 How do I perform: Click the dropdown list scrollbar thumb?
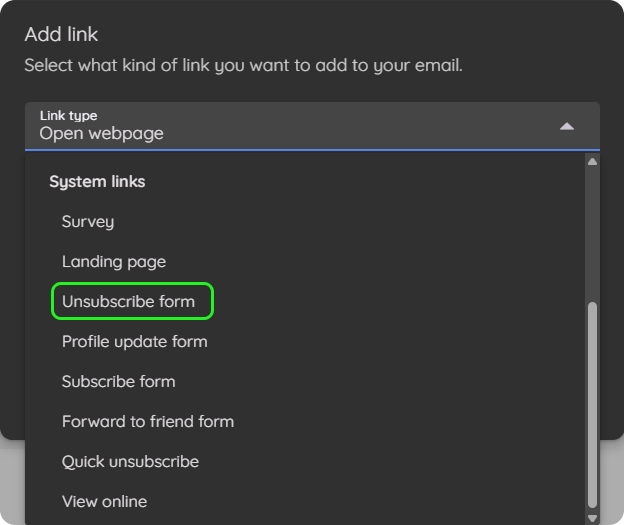592,405
